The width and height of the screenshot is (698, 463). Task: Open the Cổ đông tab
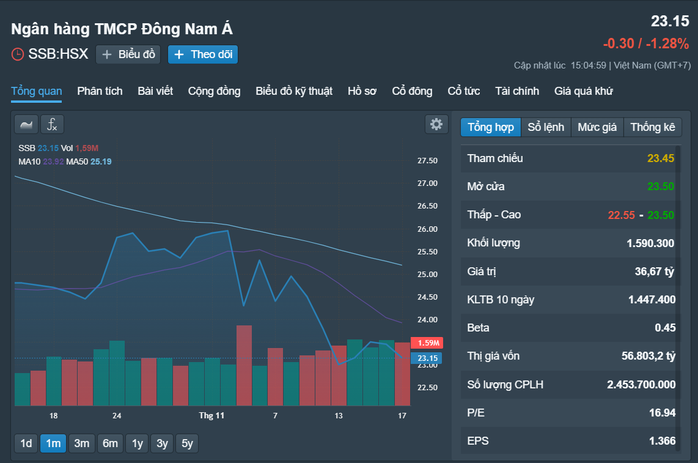coord(412,91)
